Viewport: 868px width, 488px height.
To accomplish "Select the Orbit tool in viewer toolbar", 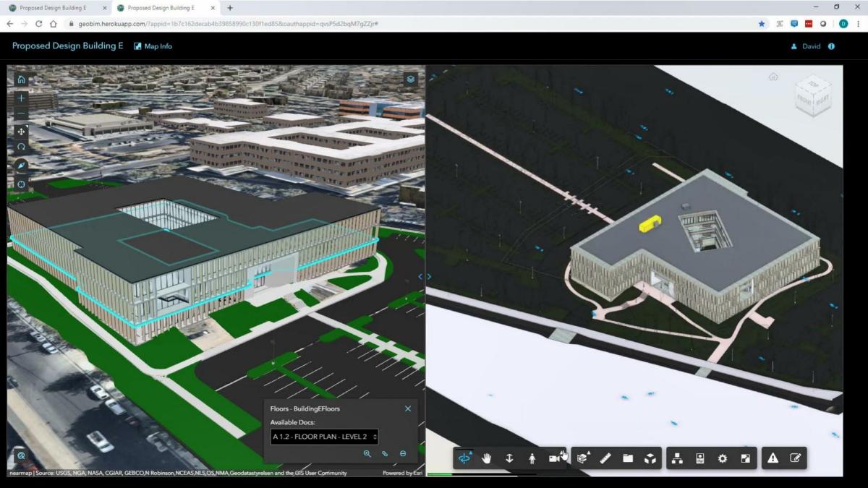I will [464, 458].
